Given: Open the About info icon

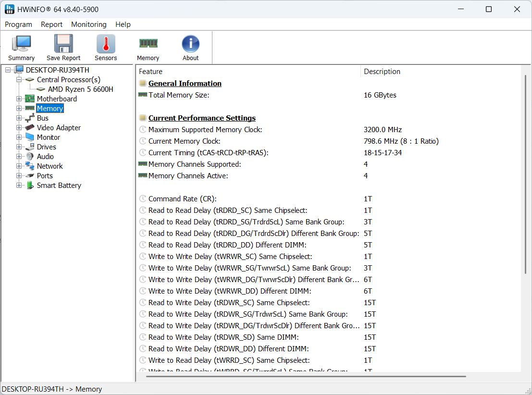Looking at the screenshot, I should tap(190, 44).
